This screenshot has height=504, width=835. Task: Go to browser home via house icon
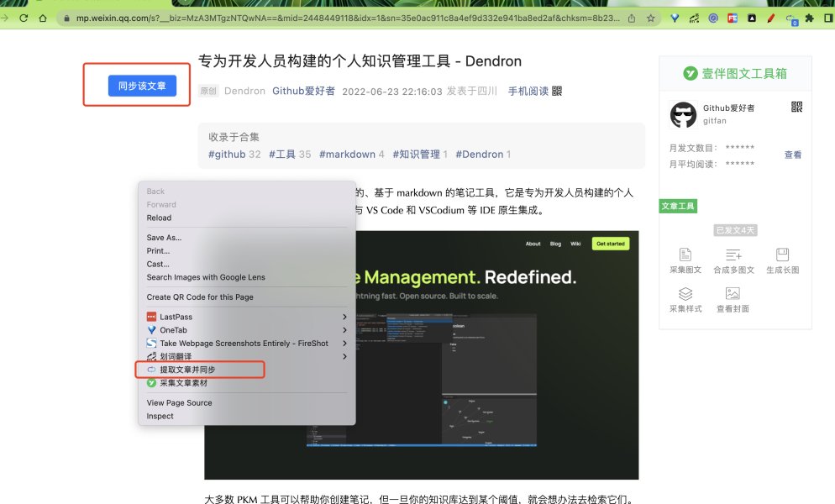[x=43, y=18]
